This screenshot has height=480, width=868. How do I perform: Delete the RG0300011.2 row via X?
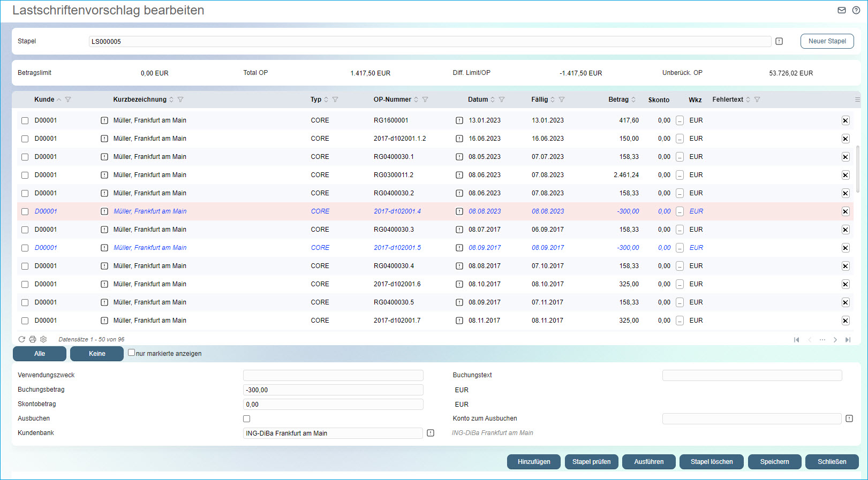click(846, 175)
